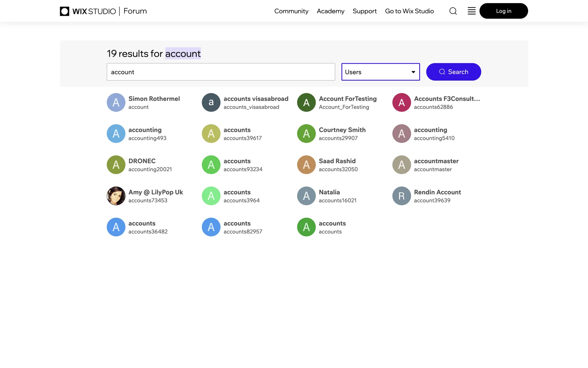Click Saad Rashid's brown avatar
Screen dimensions: 588x368
click(x=306, y=165)
